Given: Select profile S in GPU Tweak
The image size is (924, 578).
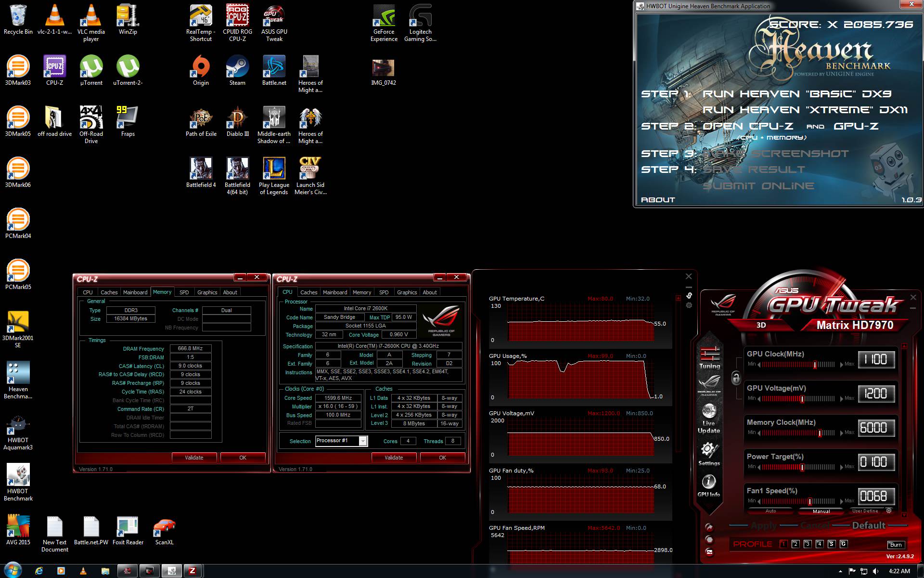Looking at the screenshot, I should pyautogui.click(x=831, y=544).
